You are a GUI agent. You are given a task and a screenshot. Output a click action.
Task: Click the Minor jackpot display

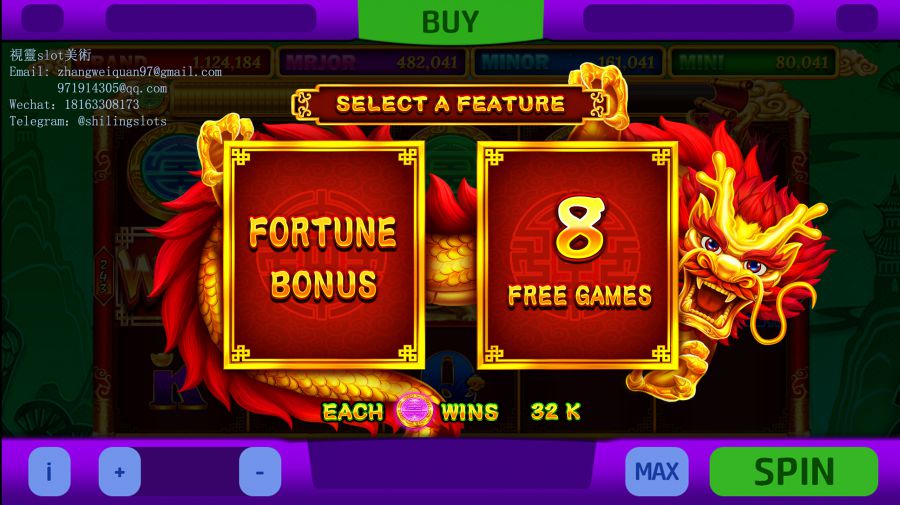[x=567, y=62]
